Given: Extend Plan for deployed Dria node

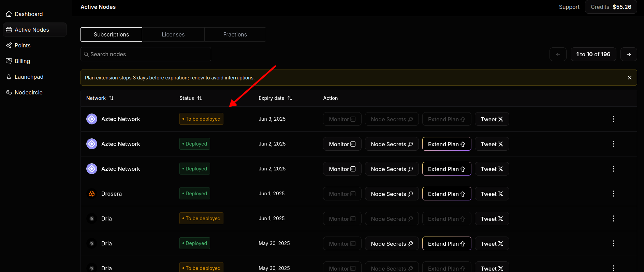Looking at the screenshot, I should [447, 243].
